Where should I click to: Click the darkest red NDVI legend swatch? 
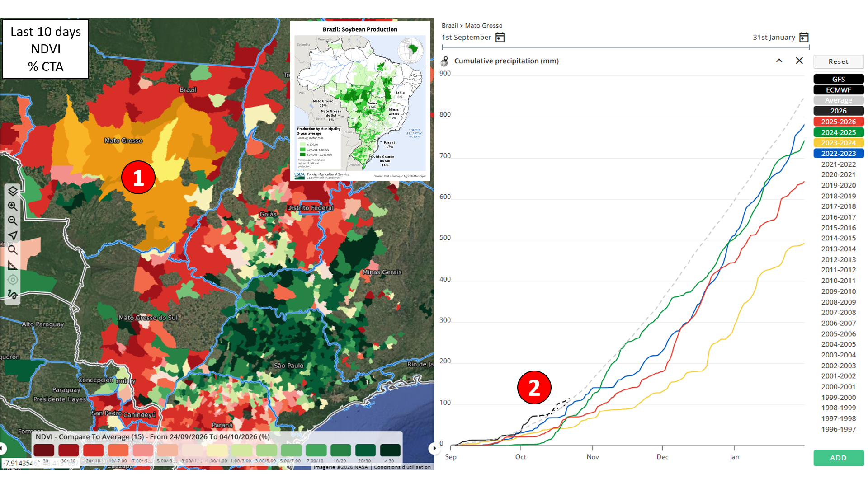pos(44,450)
